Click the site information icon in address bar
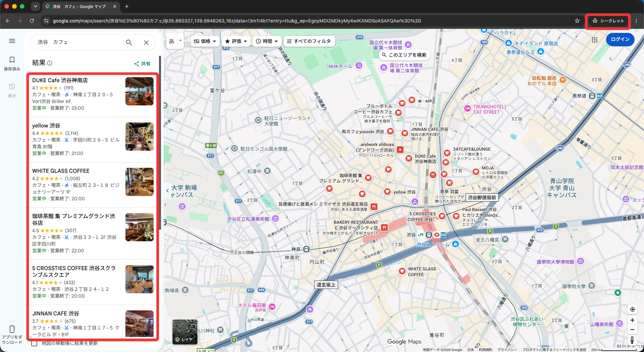The image size is (644, 352). 46,21
